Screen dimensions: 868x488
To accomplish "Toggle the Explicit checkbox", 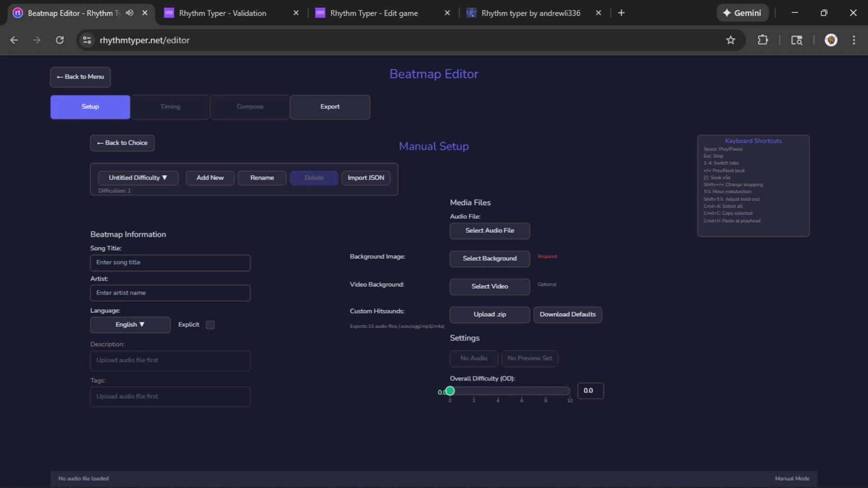I will pos(210,324).
